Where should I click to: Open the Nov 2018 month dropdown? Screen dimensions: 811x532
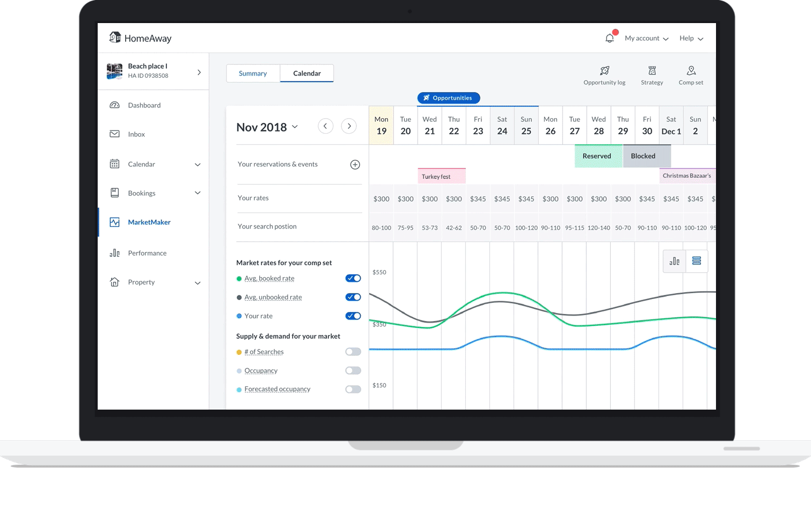(x=267, y=127)
